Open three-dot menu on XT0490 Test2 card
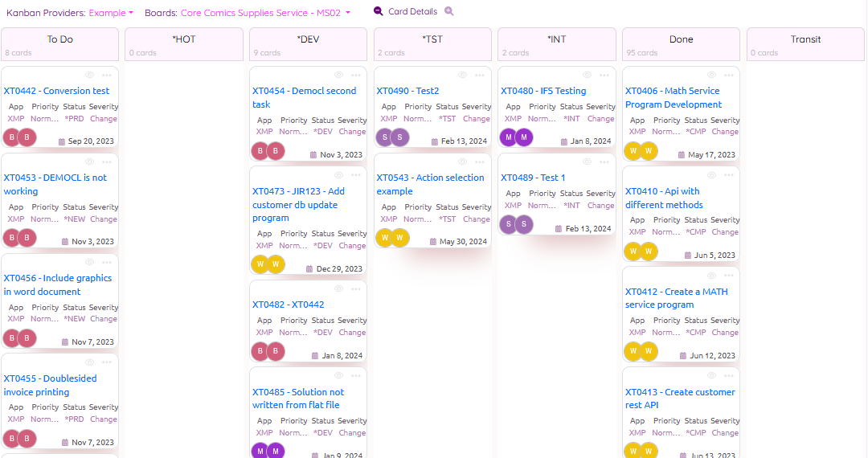Viewport: 868px width, 458px height. tap(480, 75)
